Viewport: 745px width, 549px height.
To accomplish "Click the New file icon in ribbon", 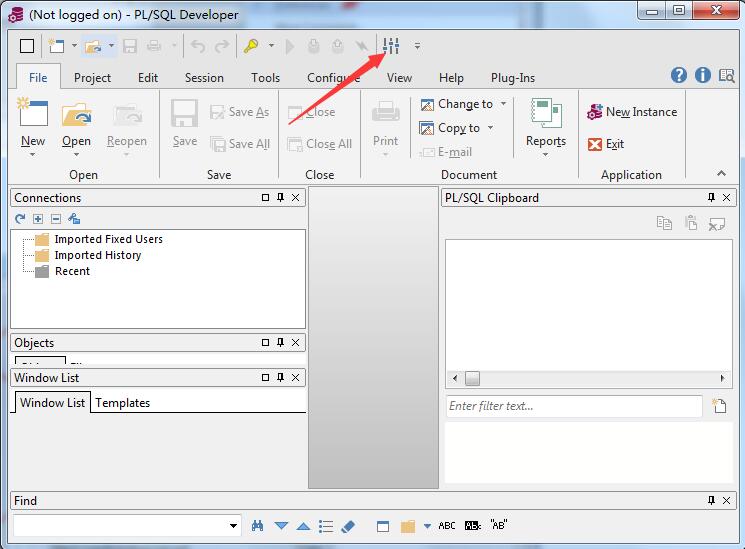I will [x=33, y=125].
